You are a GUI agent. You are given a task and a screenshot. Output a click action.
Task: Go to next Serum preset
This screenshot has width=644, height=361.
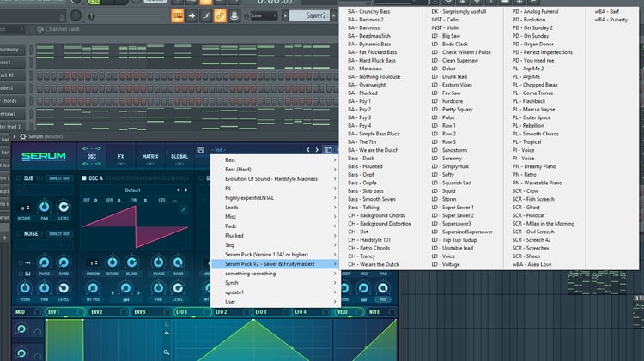tap(317, 150)
